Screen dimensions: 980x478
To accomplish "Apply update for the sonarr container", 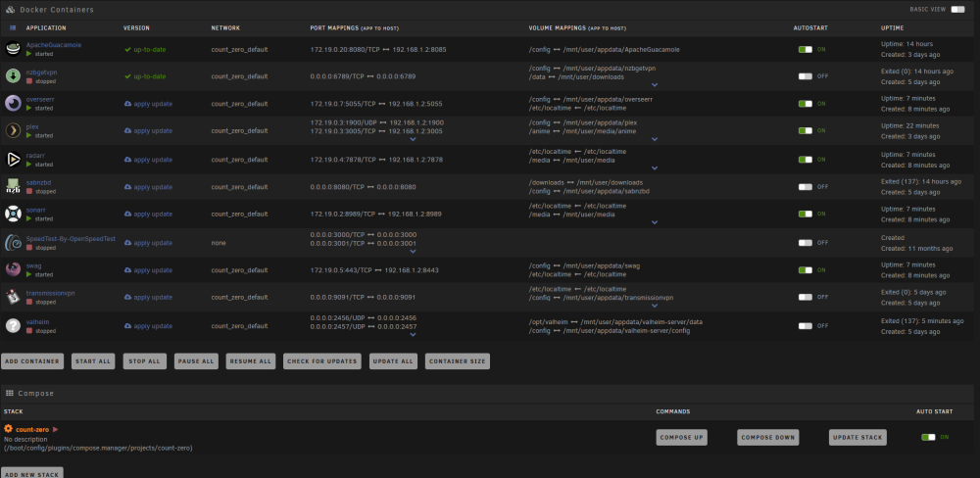I will pos(148,214).
